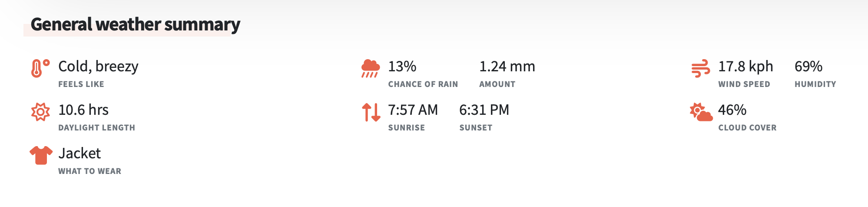Click the WHAT TO WEAR label
This screenshot has width=868, height=207.
[89, 171]
